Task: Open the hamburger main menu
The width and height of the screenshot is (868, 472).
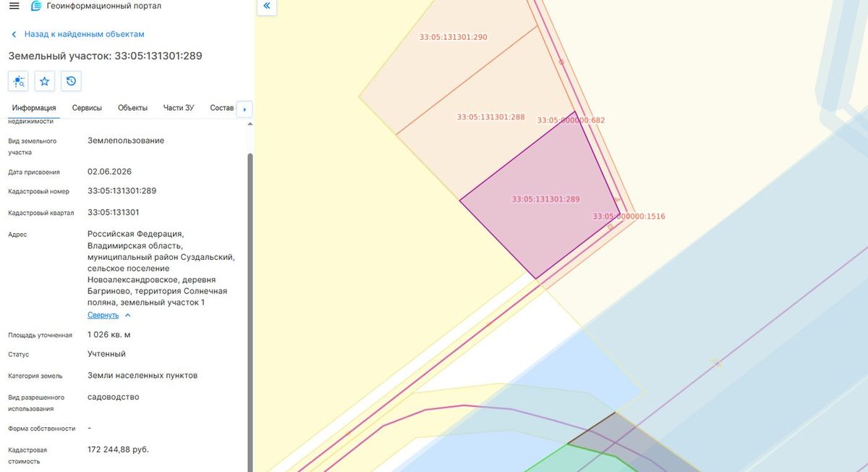Action: click(x=14, y=6)
